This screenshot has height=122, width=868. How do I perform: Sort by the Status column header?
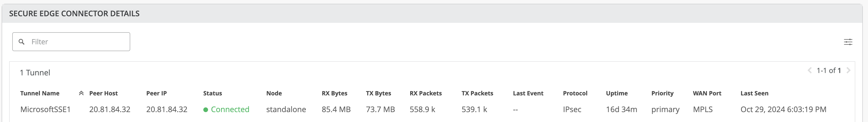[212, 94]
